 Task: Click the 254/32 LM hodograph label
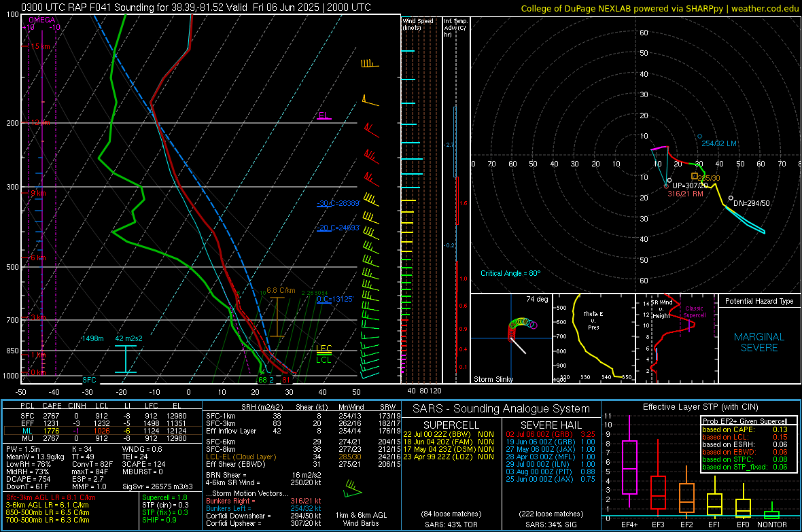pos(719,143)
